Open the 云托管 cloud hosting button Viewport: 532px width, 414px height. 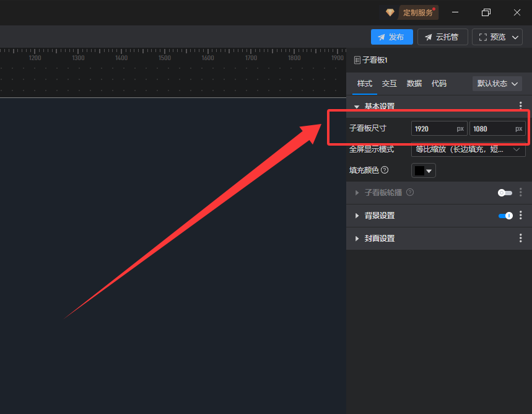pyautogui.click(x=442, y=37)
